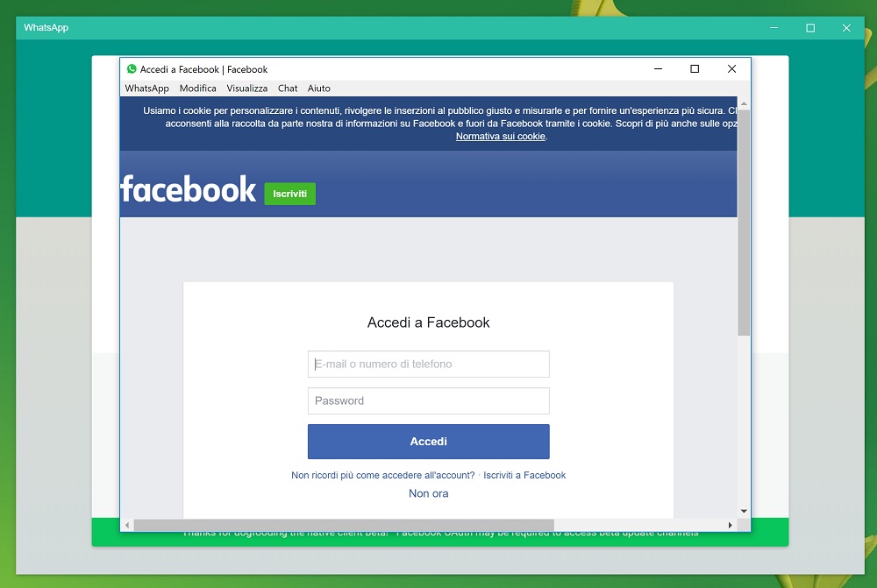
Task: Click the 'Accedi a Facebook | Facebook' window title
Action: (x=203, y=69)
